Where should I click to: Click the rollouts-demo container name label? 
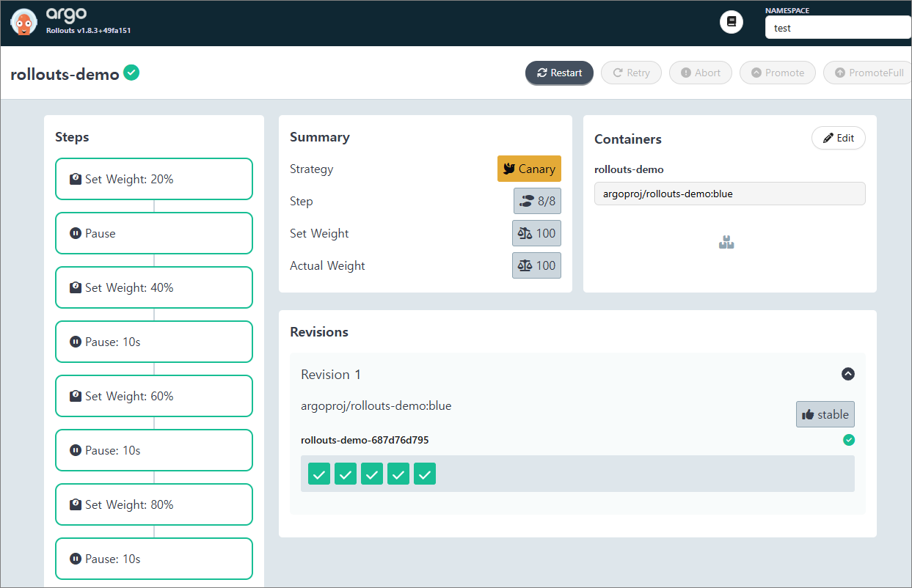pos(629,169)
